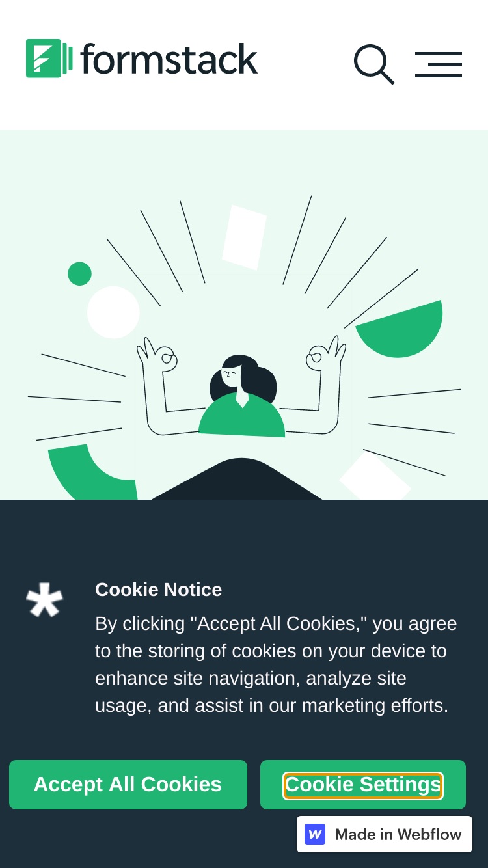The height and width of the screenshot is (868, 488).
Task: Click the white diamond shape at lower right
Action: (375, 478)
